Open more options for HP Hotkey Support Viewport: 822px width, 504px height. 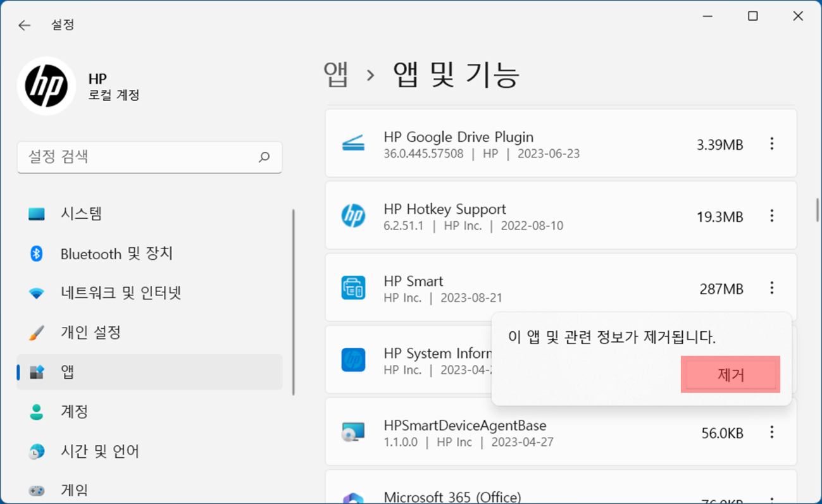pos(771,216)
